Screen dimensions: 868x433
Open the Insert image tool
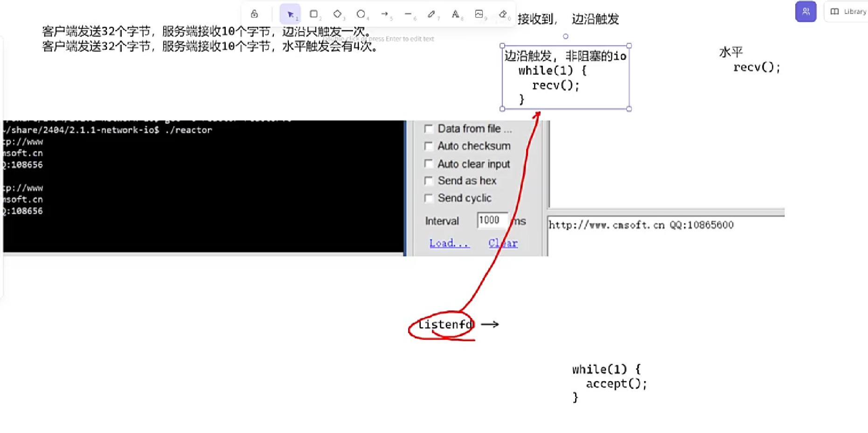pos(479,14)
